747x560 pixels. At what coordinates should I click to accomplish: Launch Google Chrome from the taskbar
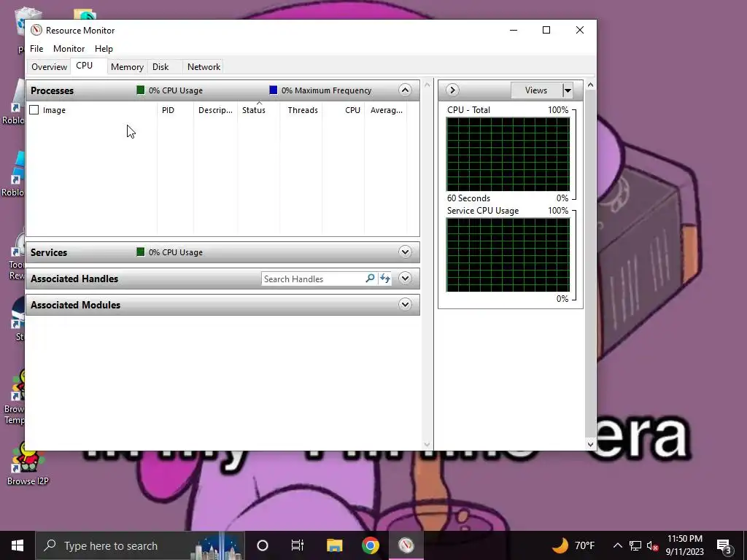pos(370,545)
